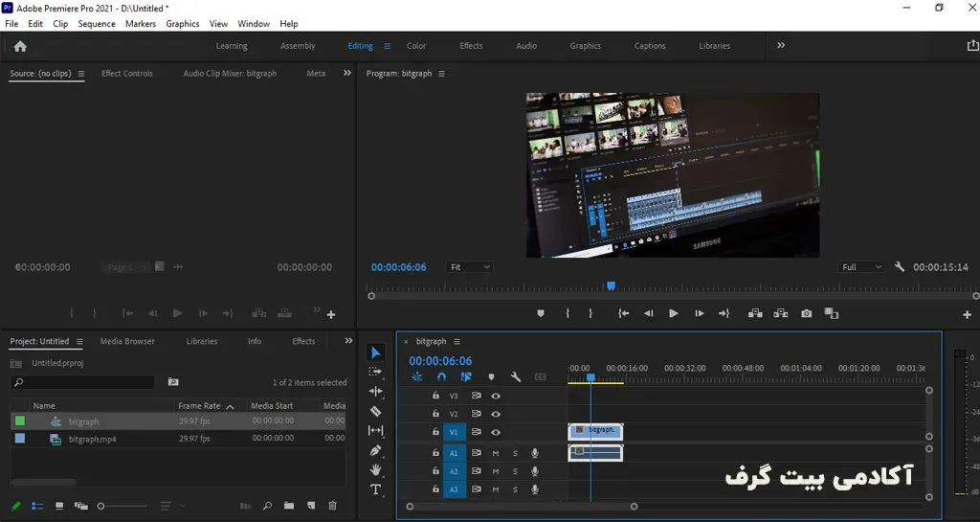Select the bitgraph.mp4 project item
Screen dimensions: 980x522
[x=92, y=439]
